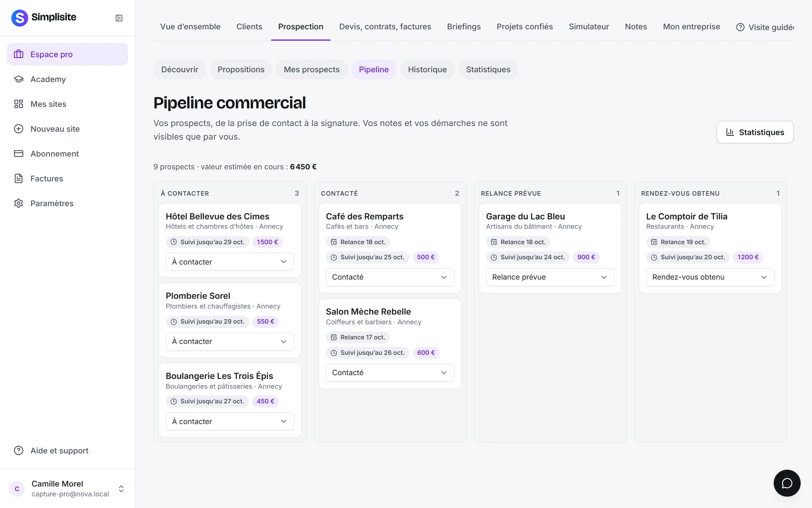
Task: Click the Aide et support question icon
Action: coord(19,450)
